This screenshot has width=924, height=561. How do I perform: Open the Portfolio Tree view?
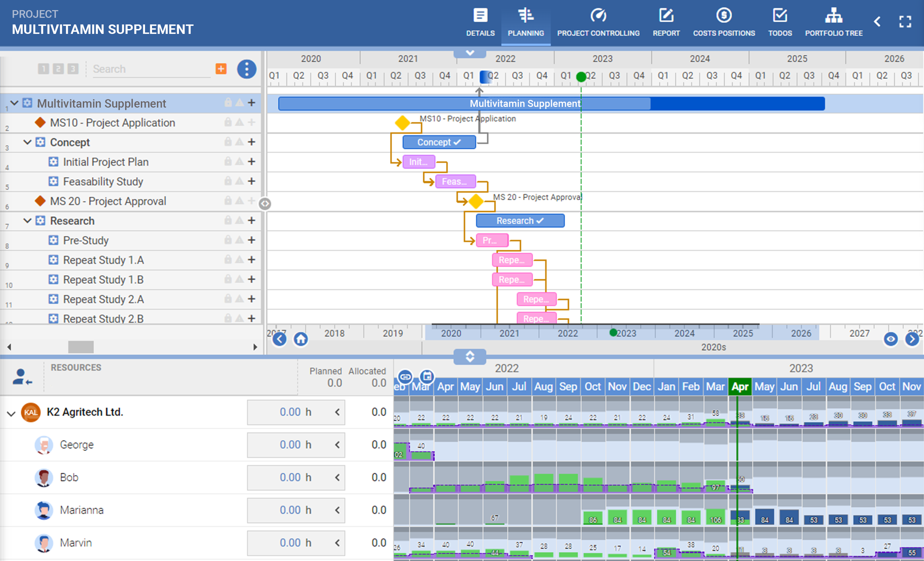[x=833, y=22]
